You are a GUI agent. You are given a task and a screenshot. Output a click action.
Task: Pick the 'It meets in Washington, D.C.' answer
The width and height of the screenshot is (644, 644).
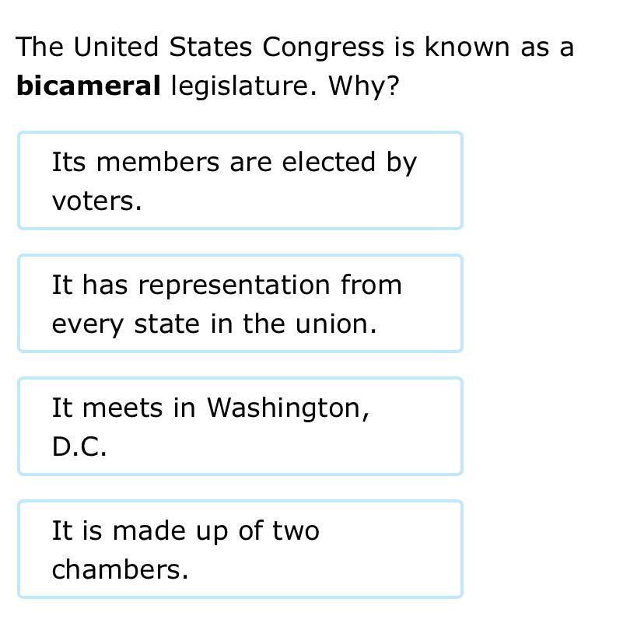click(x=240, y=426)
